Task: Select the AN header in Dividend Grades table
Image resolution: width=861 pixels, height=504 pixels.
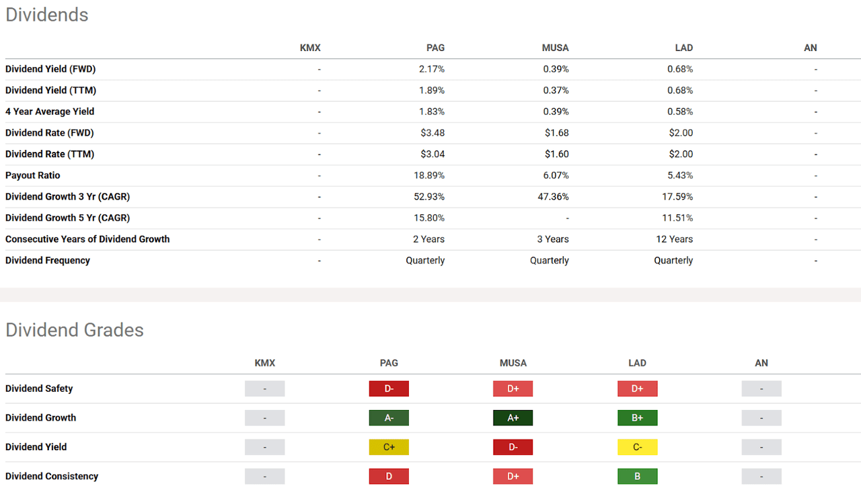Action: point(761,363)
